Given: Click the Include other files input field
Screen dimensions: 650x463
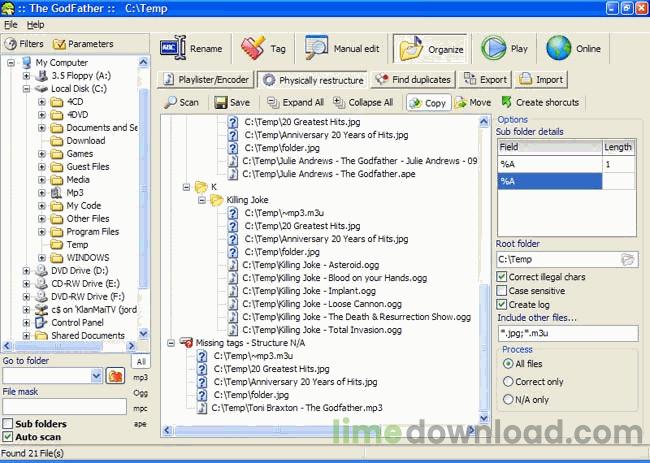Looking at the screenshot, I should click(x=566, y=333).
